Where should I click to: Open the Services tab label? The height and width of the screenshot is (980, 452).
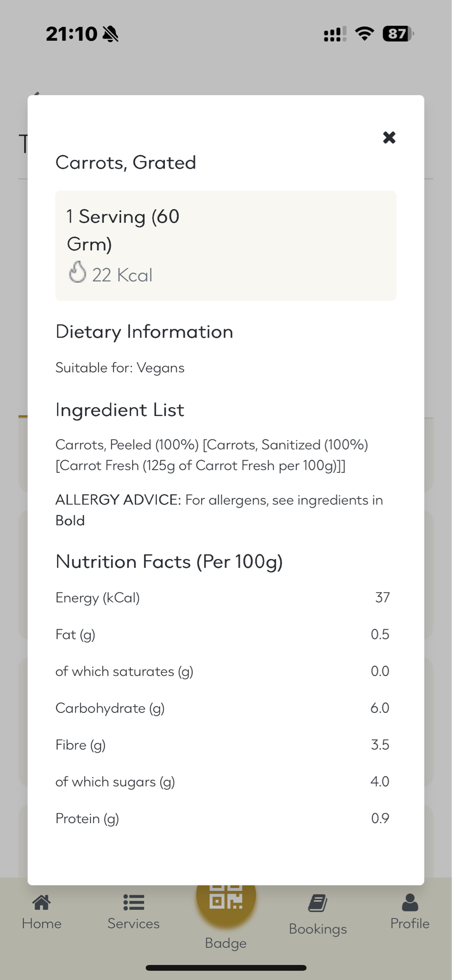pyautogui.click(x=133, y=924)
